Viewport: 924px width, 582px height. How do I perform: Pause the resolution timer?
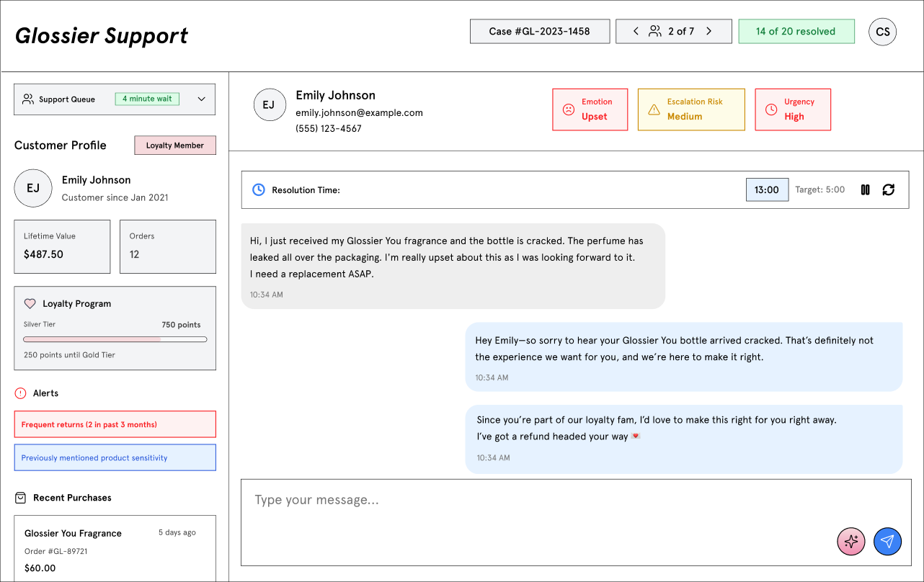866,189
